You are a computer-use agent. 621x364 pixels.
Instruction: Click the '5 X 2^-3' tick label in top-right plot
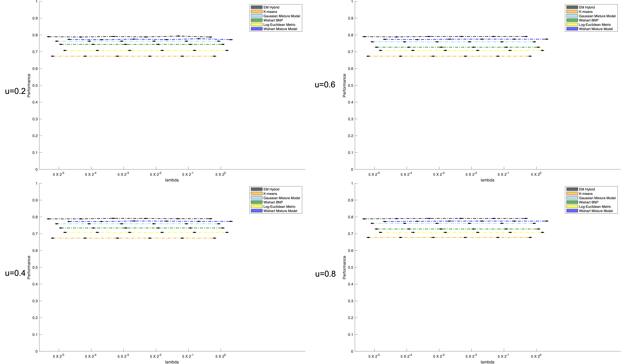(x=439, y=174)
